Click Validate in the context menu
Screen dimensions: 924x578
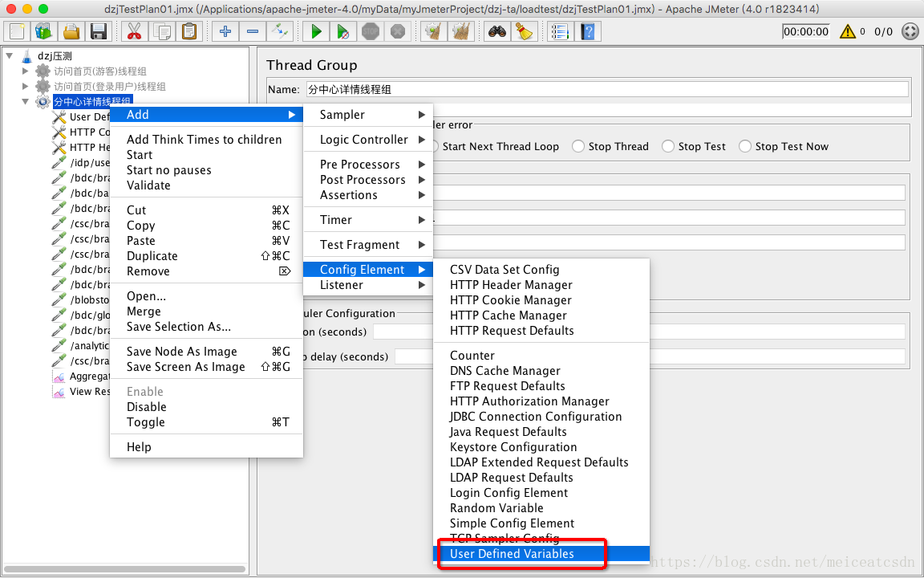coord(206,185)
